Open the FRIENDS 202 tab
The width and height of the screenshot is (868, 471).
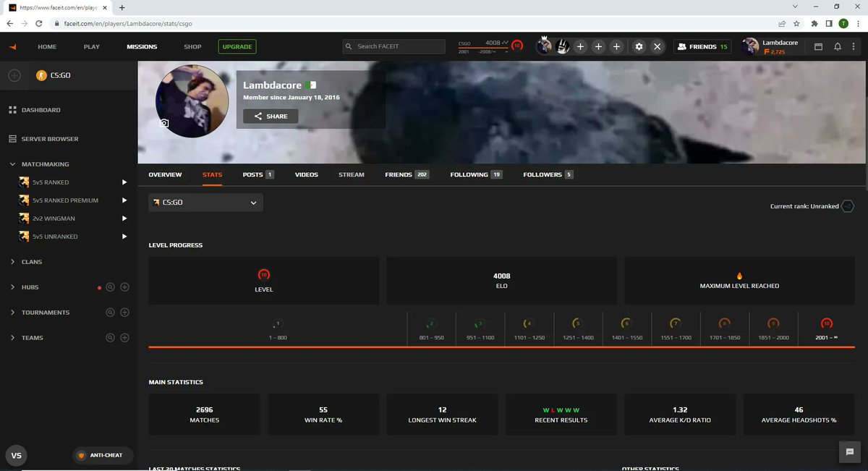point(407,174)
